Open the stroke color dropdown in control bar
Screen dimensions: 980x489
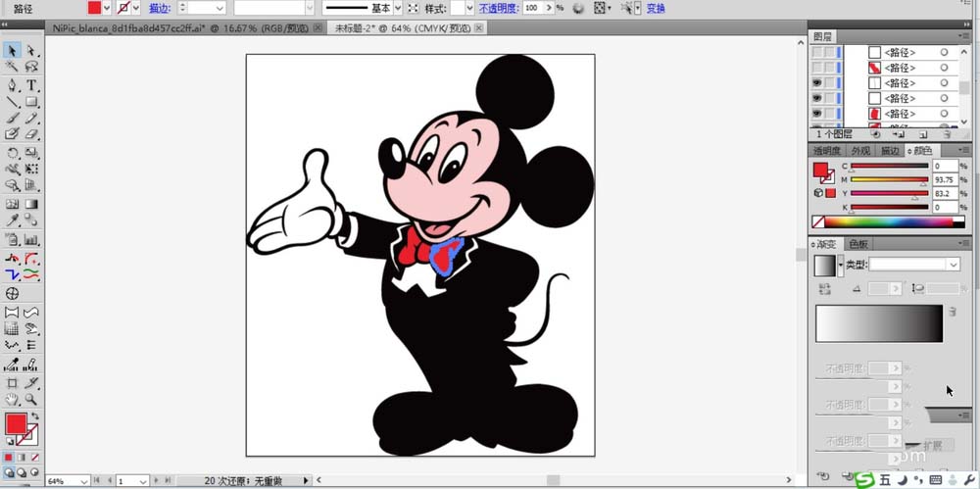(x=137, y=8)
